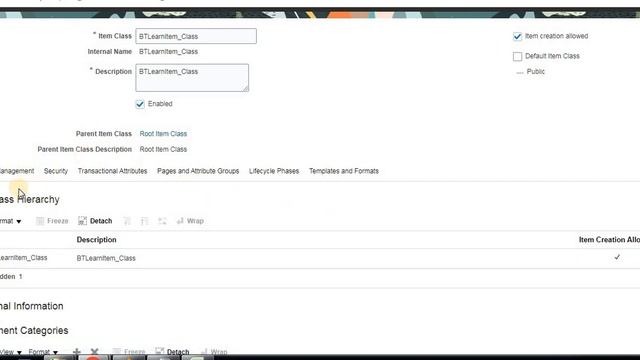Viewport: 640px width, 360px height.
Task: Click the show-as-top icon before Wrap
Action: (x=162, y=221)
